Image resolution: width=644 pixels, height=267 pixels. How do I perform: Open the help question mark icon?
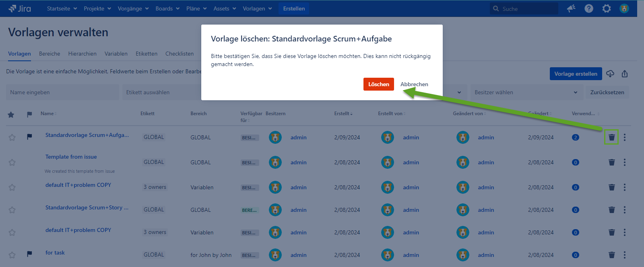[589, 8]
